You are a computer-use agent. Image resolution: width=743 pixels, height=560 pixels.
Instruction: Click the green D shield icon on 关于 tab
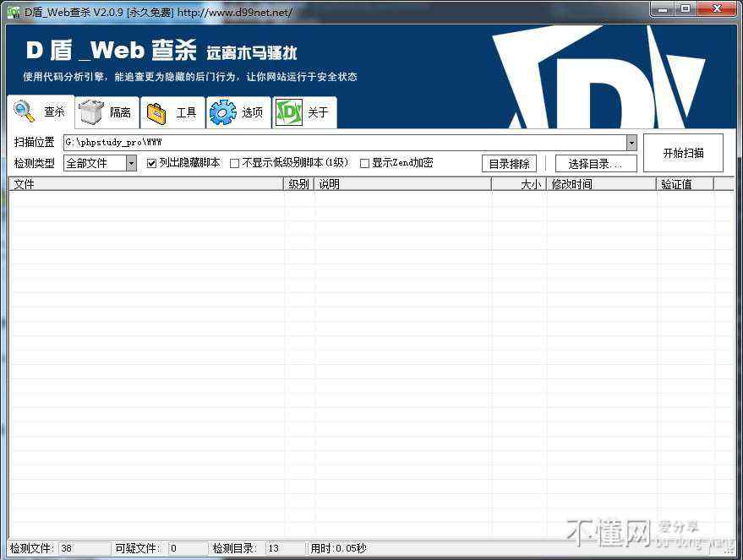288,112
